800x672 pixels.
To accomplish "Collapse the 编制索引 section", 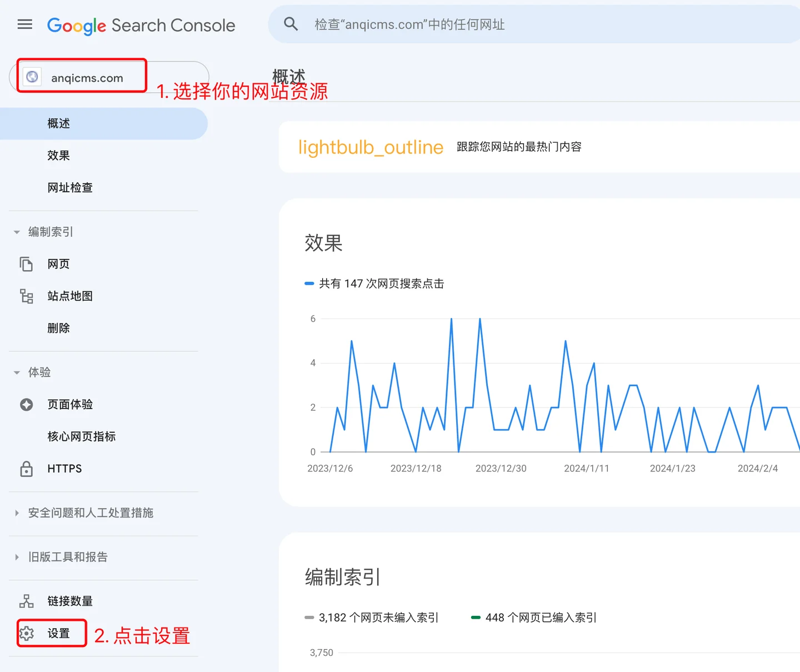I will [17, 232].
